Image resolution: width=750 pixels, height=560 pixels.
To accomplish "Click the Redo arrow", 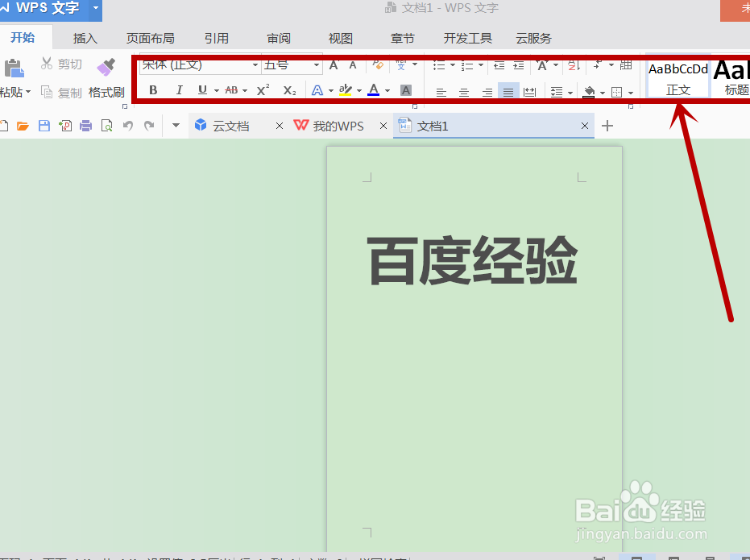I will click(149, 126).
